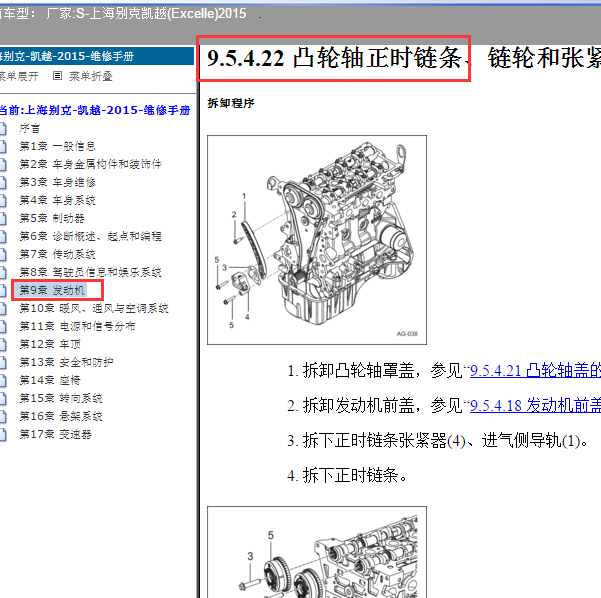Click page icon beside 第5章 制动器
601x598 pixels.
(x=3, y=218)
